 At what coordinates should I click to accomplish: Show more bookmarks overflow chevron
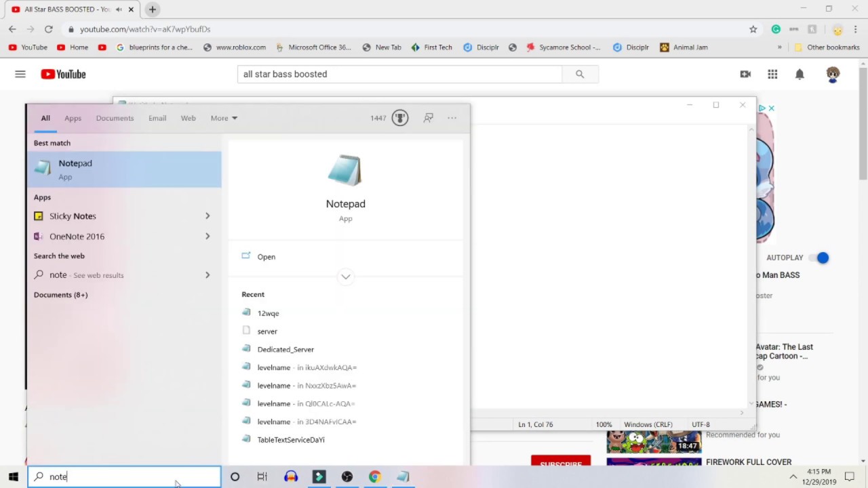pos(779,47)
